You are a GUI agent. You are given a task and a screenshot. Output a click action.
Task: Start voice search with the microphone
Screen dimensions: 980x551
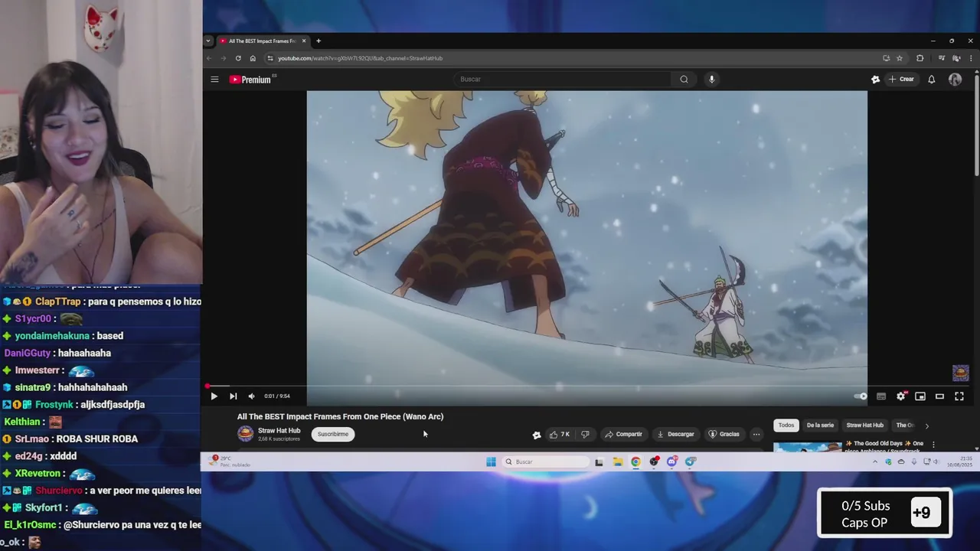711,79
